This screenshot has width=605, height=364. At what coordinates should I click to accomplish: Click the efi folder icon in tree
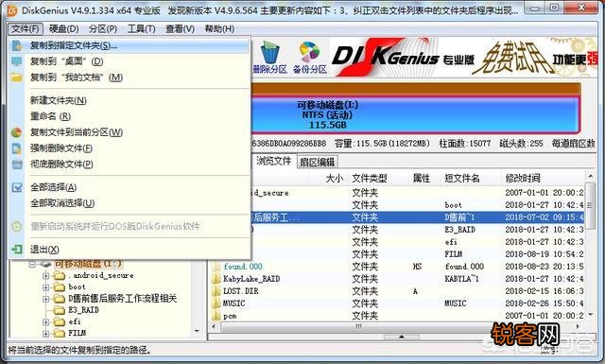tap(59, 321)
